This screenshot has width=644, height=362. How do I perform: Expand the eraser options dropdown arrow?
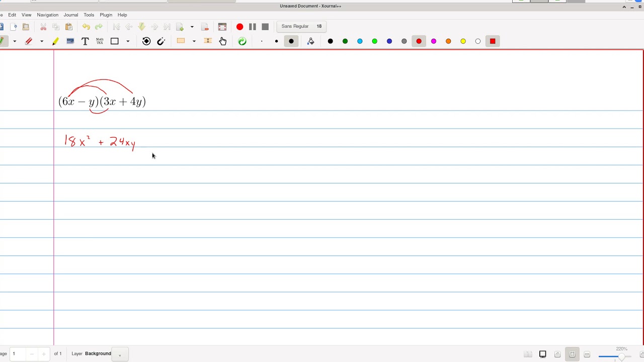[x=42, y=41]
